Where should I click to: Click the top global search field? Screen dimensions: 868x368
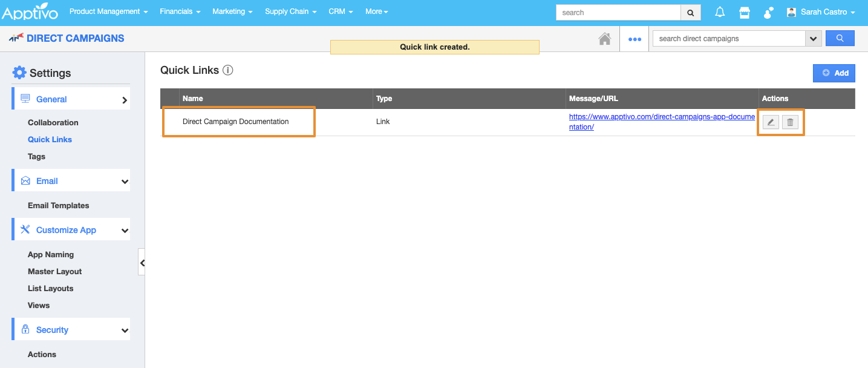tap(618, 12)
